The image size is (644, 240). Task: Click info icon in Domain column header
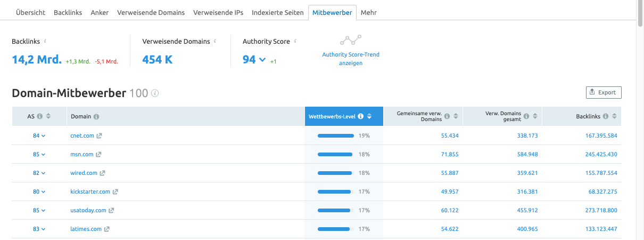(96, 116)
